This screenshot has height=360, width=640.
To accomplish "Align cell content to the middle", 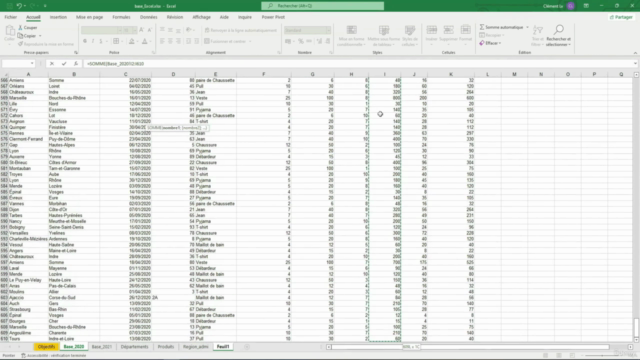I will 170,30.
